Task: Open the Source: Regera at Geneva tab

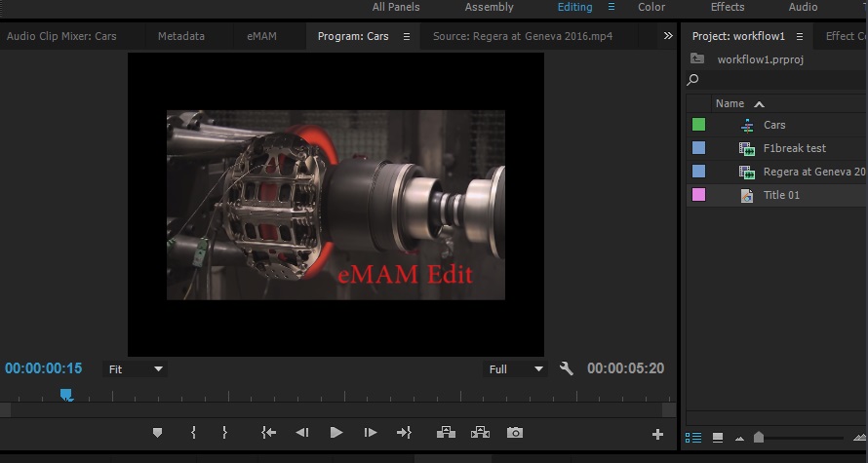Action: 523,36
